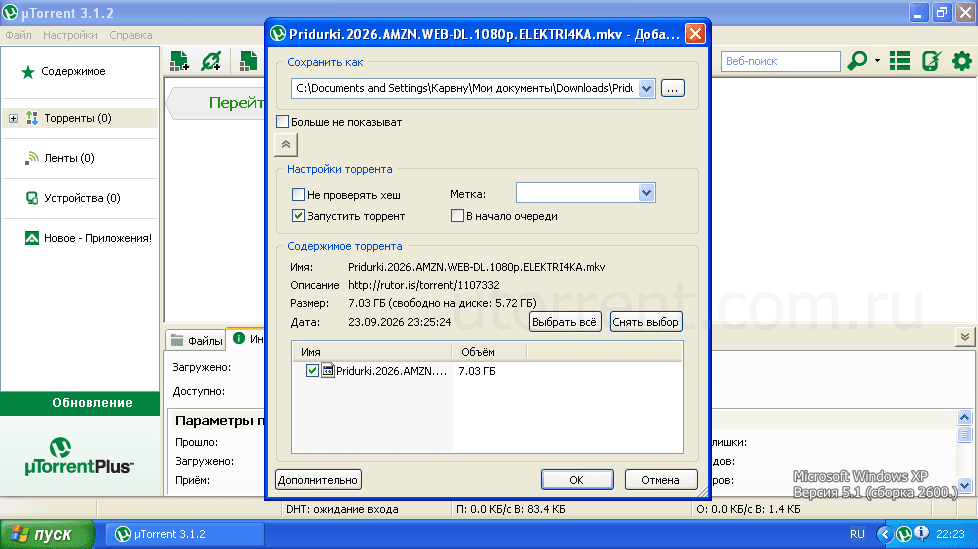Click the Веб-поиск search field
The image size is (978, 549).
point(780,61)
